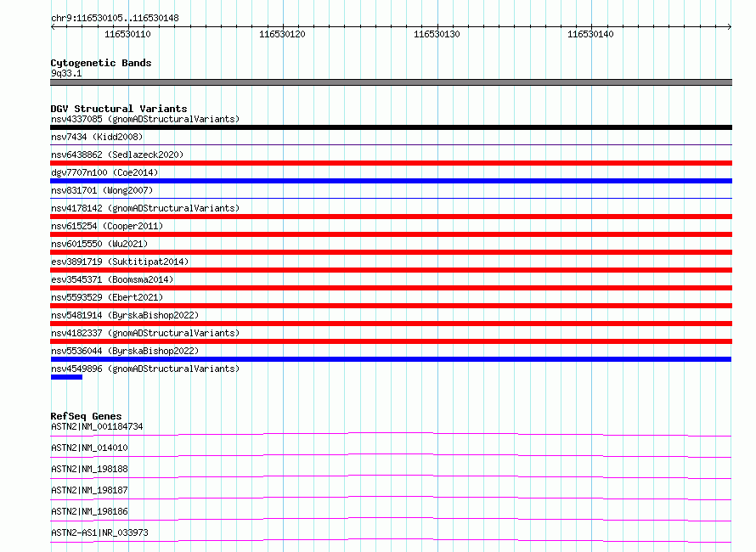
Task: Click the red bar under nsv4182337
Action: (391, 341)
